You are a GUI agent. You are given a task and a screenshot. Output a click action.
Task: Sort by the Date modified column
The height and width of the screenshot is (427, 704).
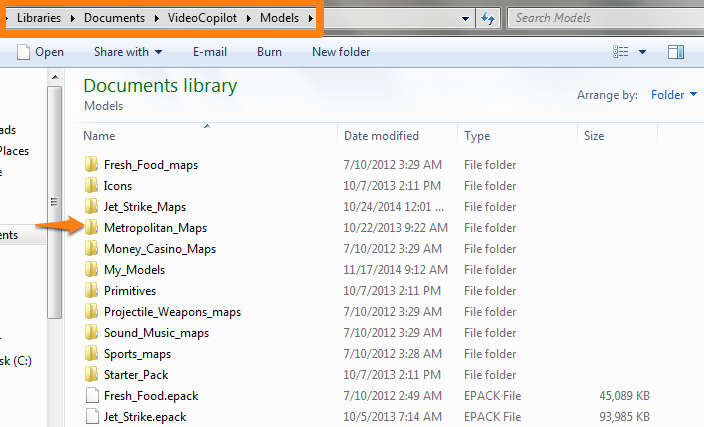click(x=381, y=136)
